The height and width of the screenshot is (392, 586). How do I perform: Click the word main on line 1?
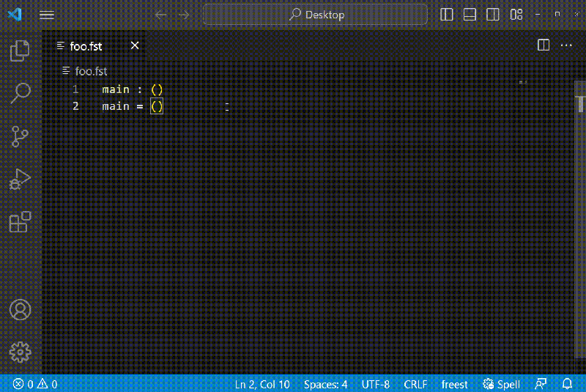116,89
